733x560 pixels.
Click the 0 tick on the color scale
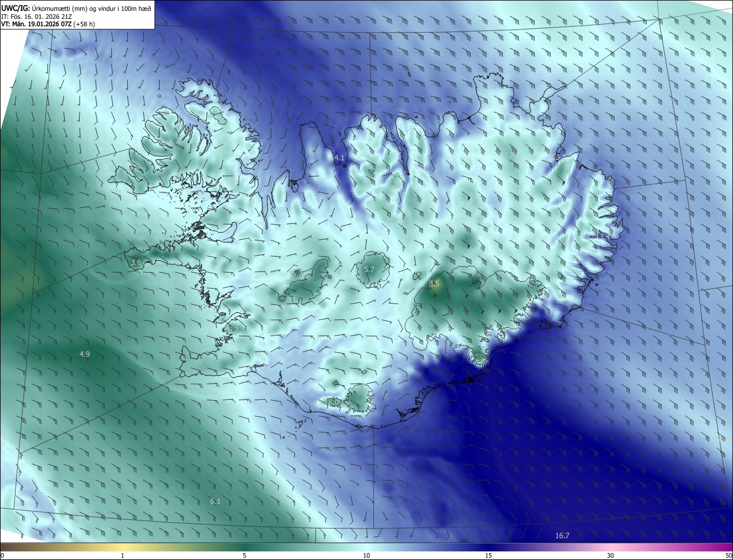click(2, 555)
